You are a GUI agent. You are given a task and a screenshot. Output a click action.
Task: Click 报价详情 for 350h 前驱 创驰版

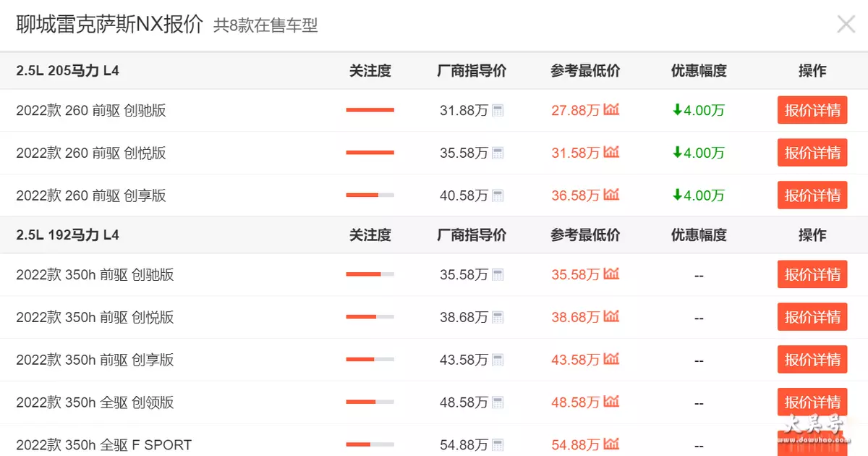pyautogui.click(x=812, y=275)
